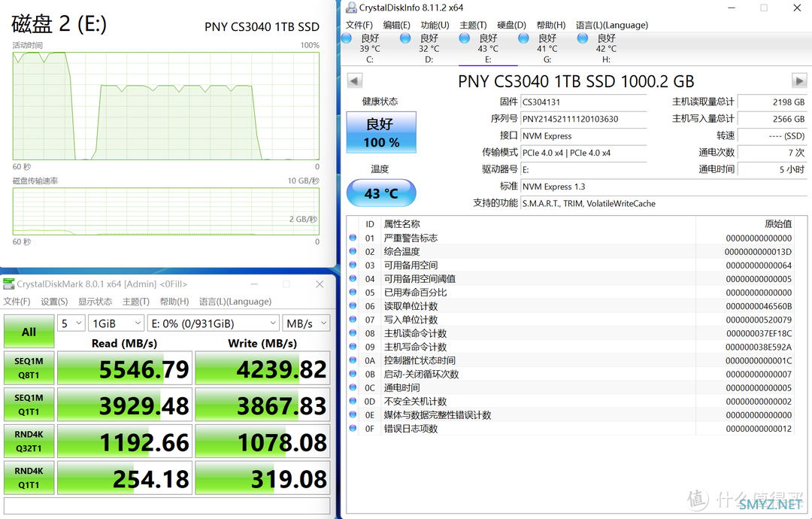Screen dimensions: 812x519
Task: Open 硬盘(D) menu in CrystalDiskInfo
Action: point(512,25)
